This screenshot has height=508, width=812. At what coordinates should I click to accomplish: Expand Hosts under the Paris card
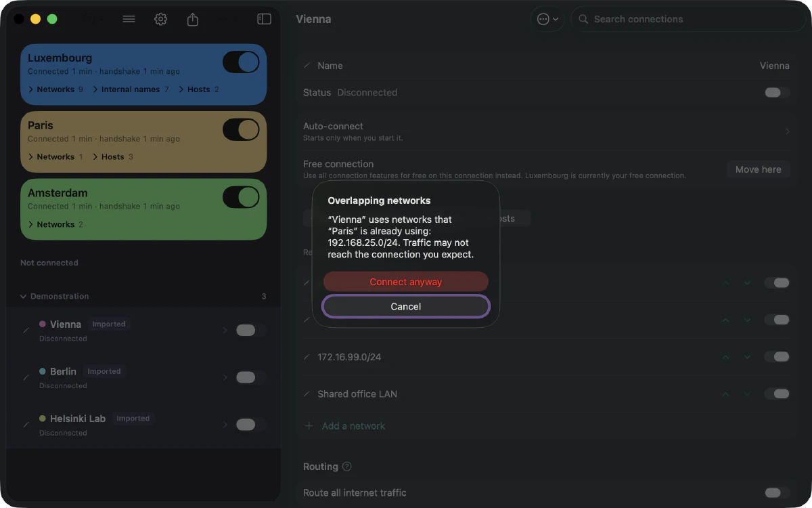pyautogui.click(x=113, y=157)
